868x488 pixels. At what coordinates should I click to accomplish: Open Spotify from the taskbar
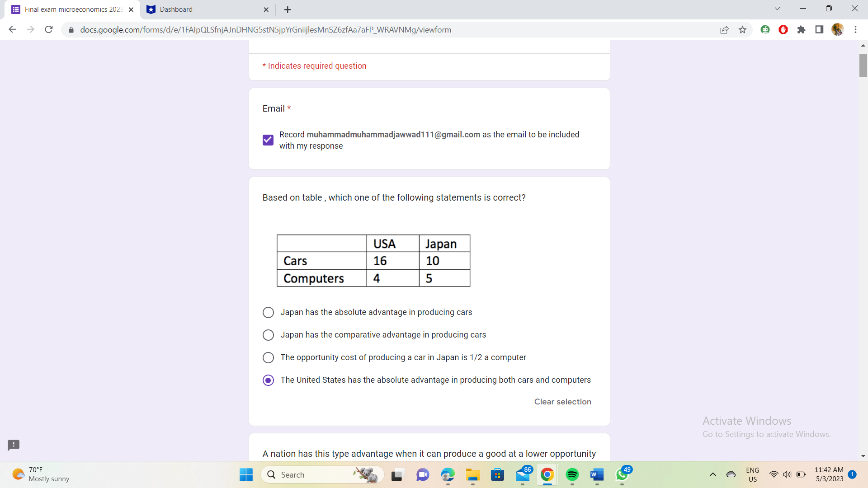click(572, 474)
